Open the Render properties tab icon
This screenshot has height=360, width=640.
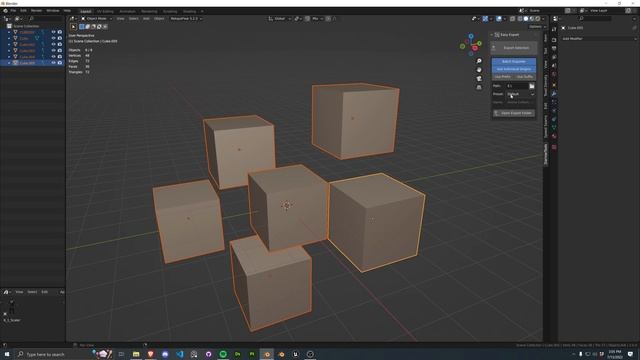554,40
